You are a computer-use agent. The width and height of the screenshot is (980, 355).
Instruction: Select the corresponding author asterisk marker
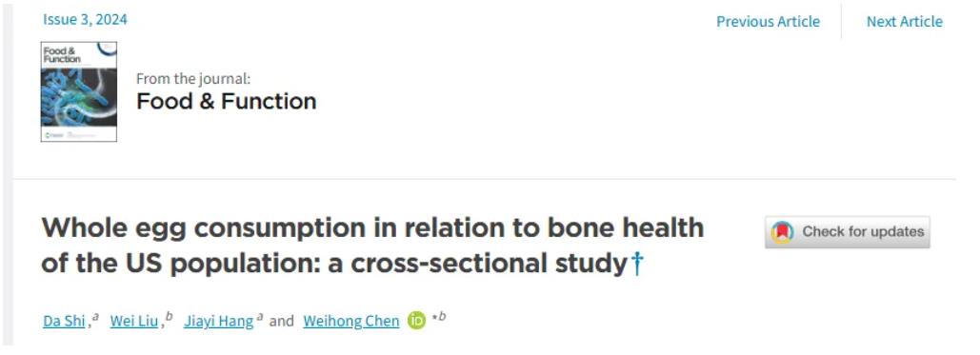(433, 318)
